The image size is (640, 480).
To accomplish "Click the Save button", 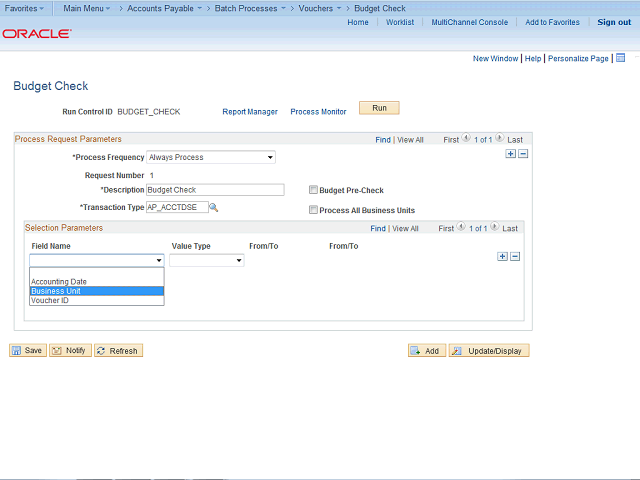I will click(28, 351).
